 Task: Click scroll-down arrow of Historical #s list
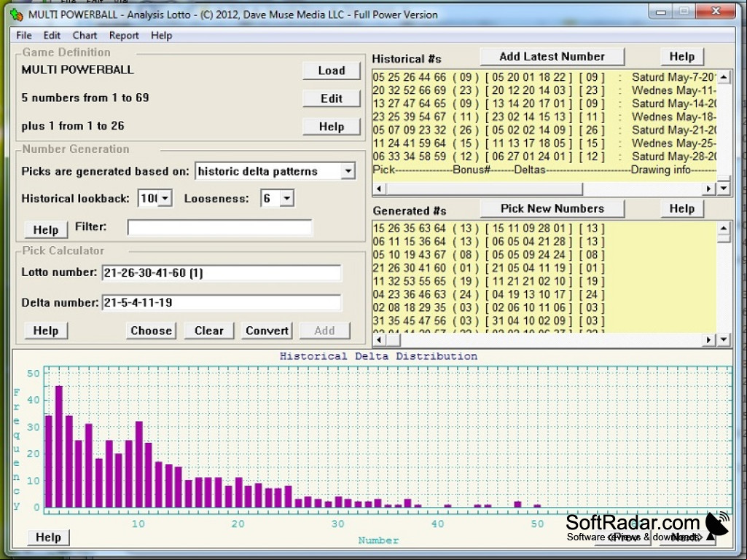[724, 188]
